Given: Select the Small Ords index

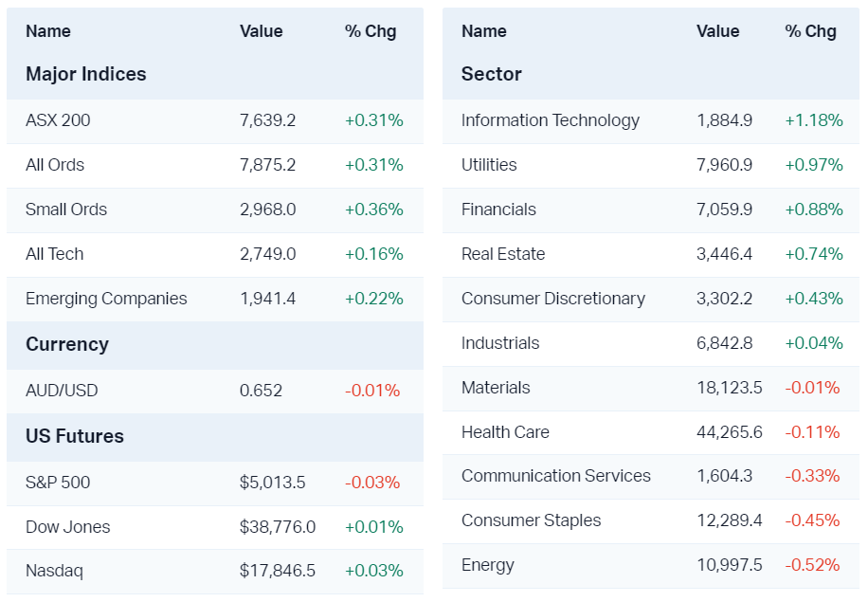Looking at the screenshot, I should tap(66, 210).
